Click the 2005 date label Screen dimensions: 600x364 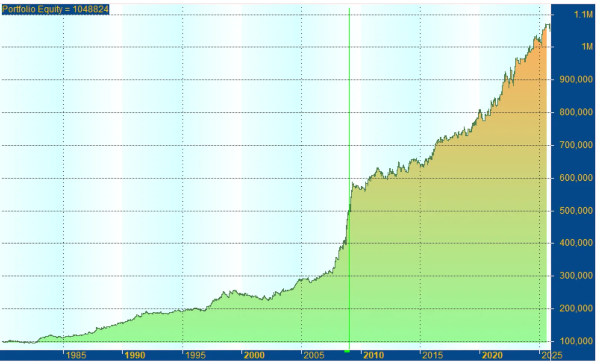click(x=314, y=355)
